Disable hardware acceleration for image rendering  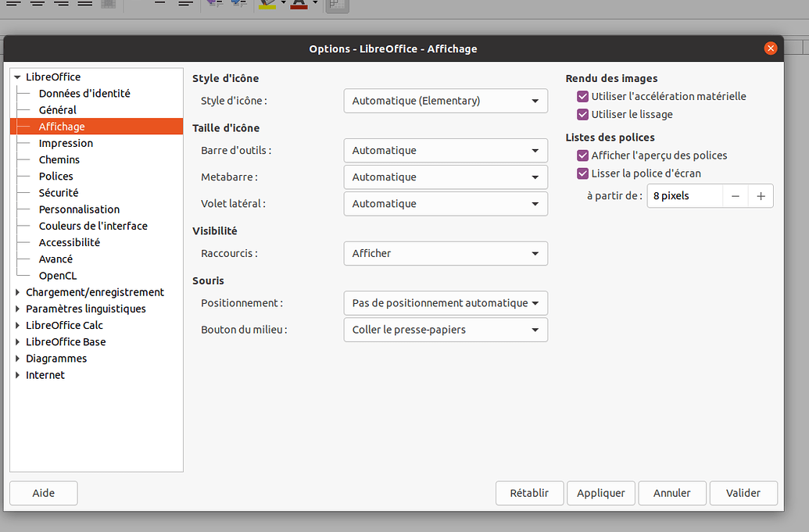pos(582,96)
